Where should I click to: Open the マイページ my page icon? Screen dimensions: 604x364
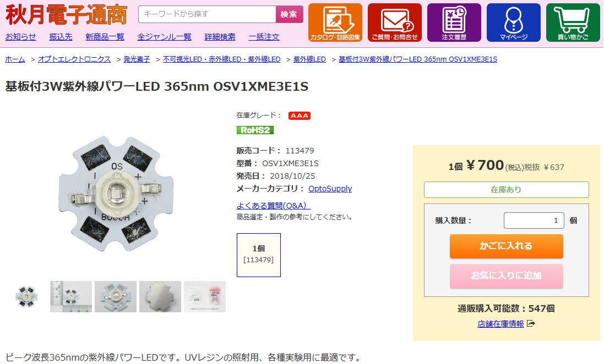[x=514, y=23]
